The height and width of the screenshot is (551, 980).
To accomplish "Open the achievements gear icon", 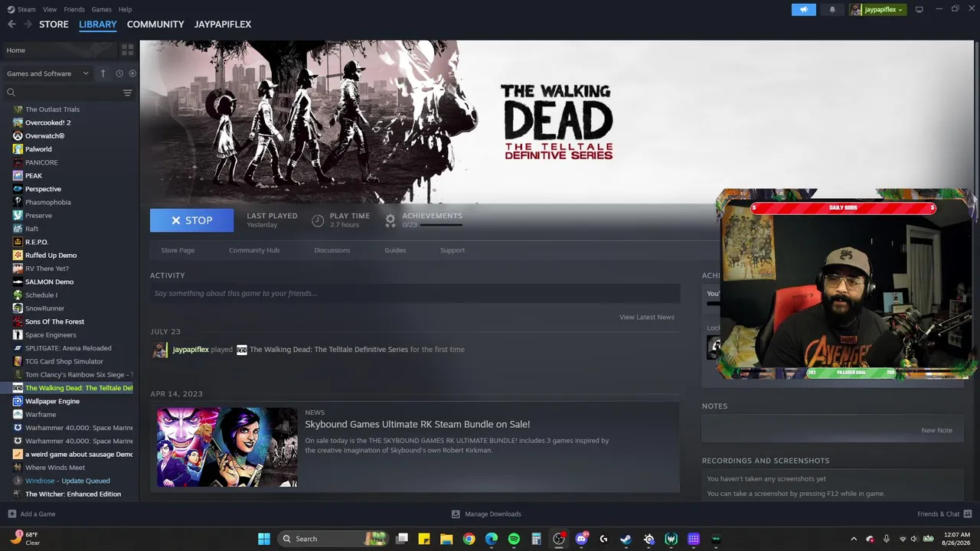I will (x=390, y=220).
